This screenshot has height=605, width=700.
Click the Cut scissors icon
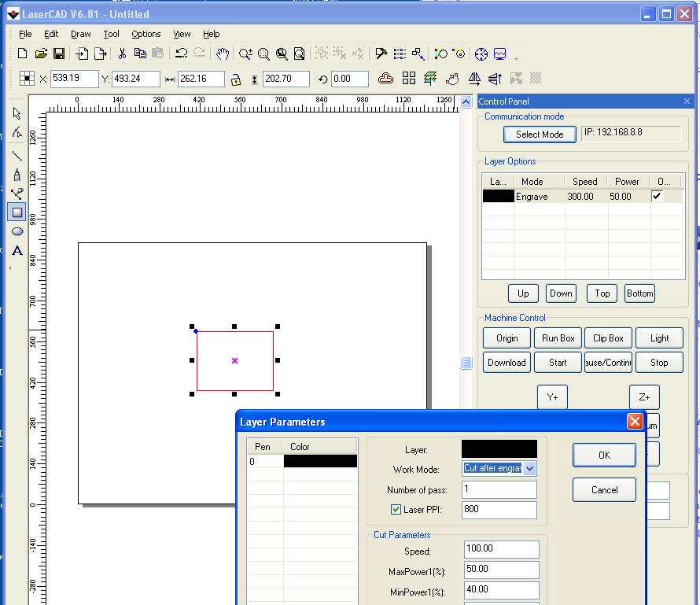coord(122,53)
